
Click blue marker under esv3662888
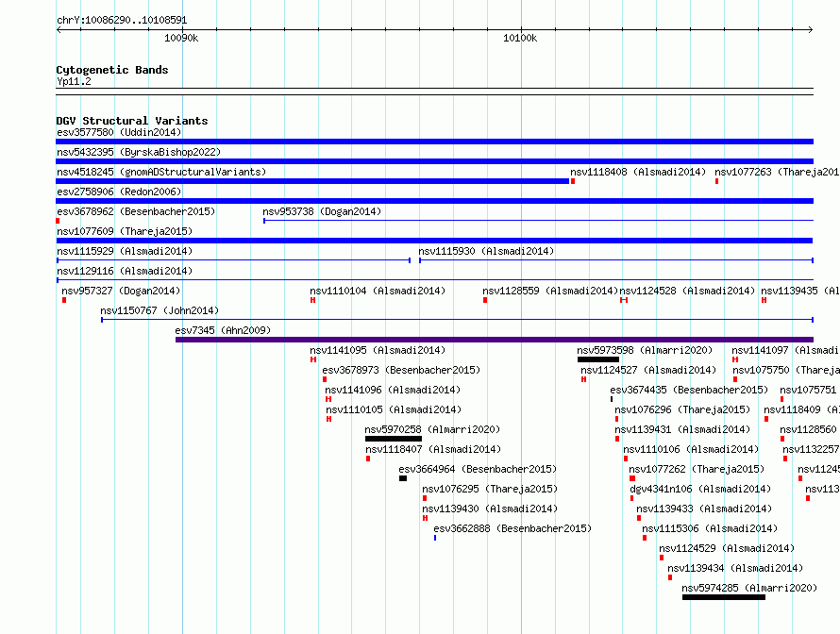pos(435,538)
